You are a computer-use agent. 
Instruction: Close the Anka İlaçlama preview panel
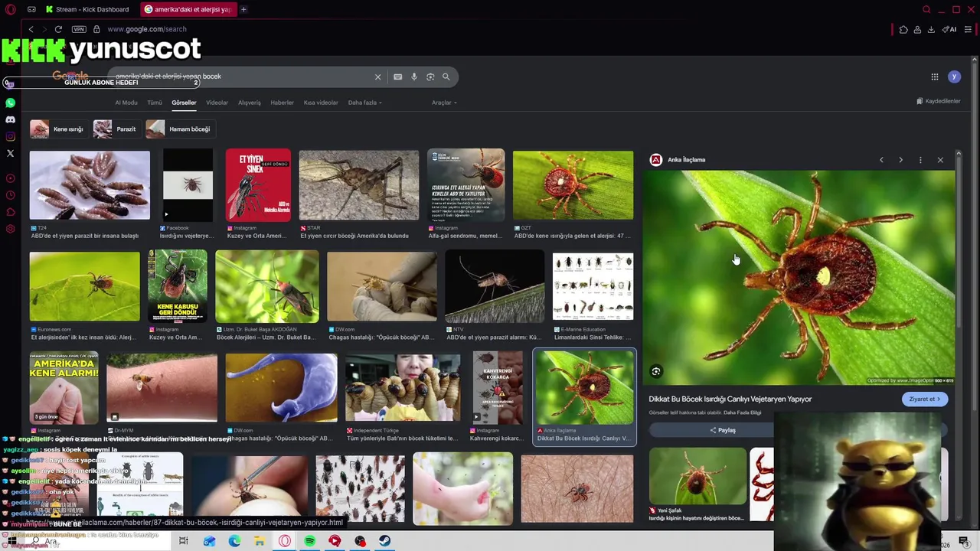coord(940,160)
